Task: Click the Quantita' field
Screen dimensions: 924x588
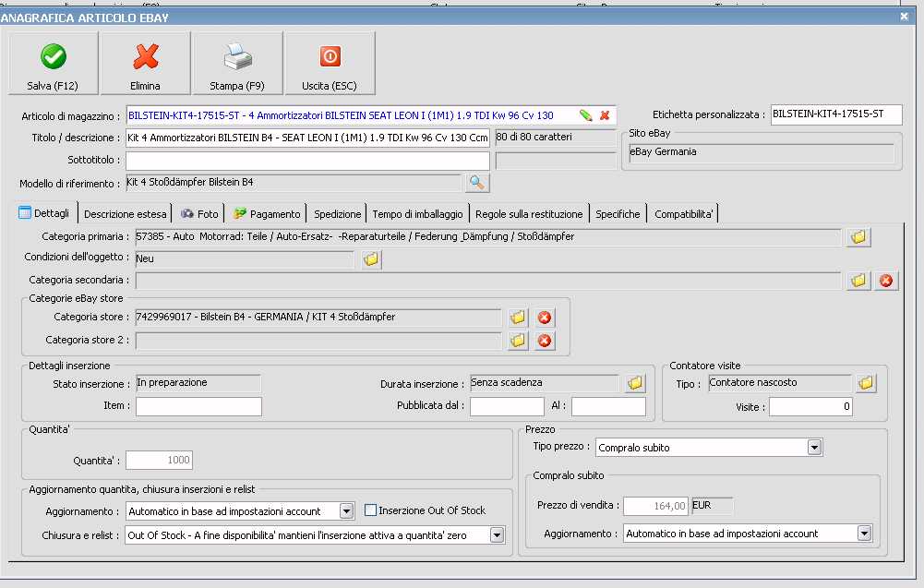Action: click(159, 460)
